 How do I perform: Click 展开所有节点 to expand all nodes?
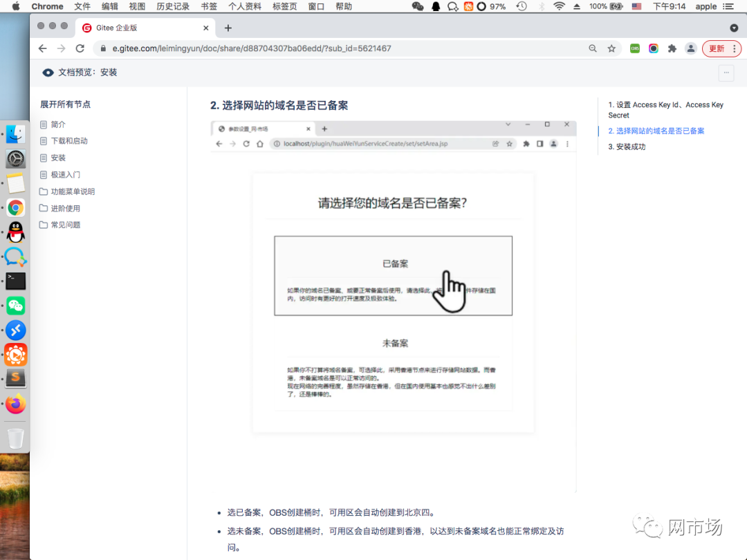65,104
